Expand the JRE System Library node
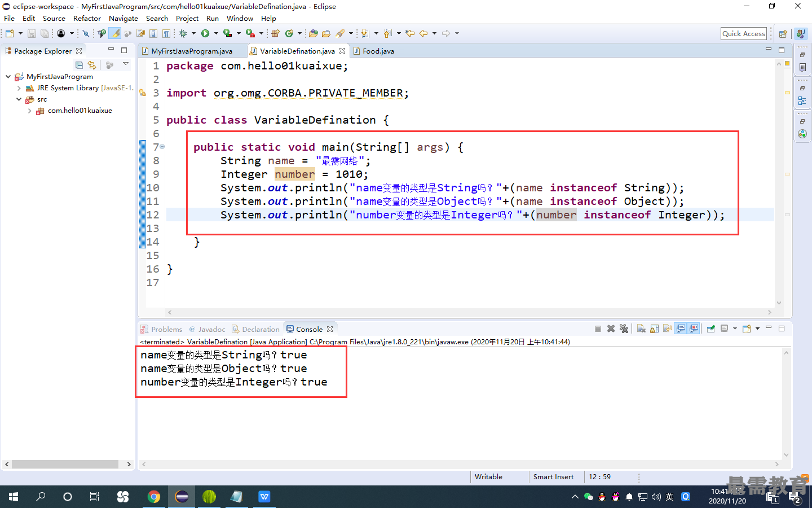 [19, 88]
